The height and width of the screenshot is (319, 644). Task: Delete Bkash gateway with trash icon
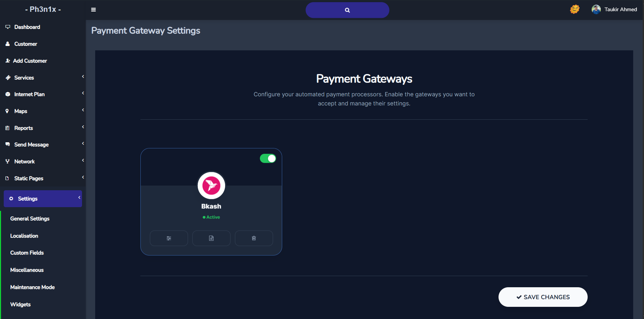point(254,238)
